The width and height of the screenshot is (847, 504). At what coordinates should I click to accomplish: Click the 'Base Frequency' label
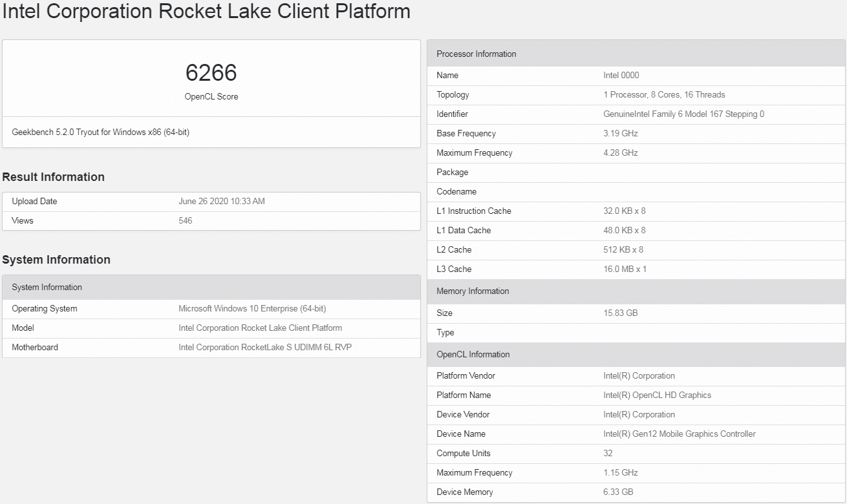click(x=466, y=134)
